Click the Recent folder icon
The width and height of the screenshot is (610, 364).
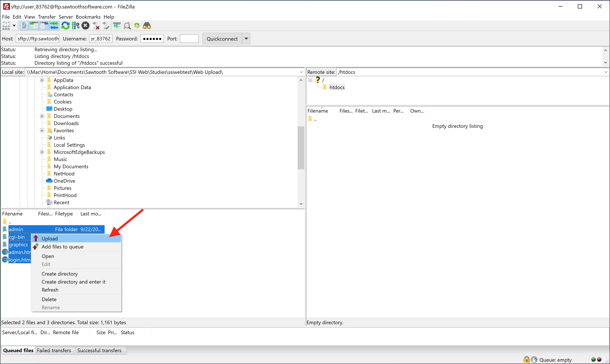(49, 202)
